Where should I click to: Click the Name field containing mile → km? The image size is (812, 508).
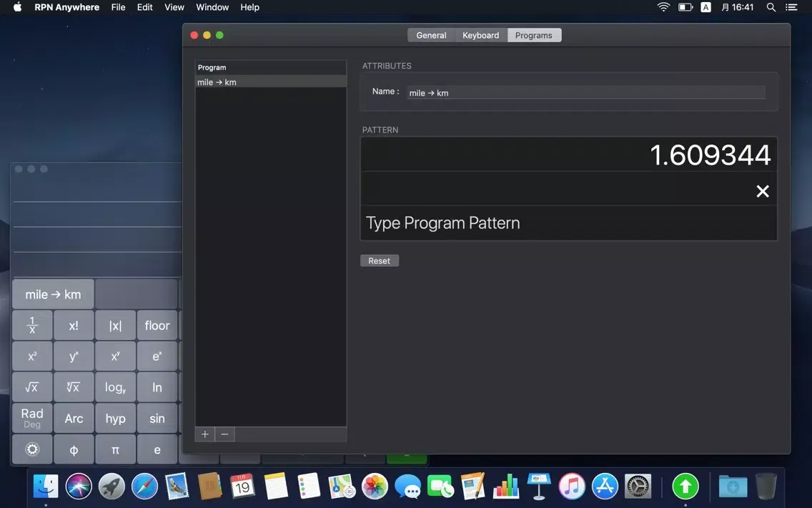tap(586, 93)
